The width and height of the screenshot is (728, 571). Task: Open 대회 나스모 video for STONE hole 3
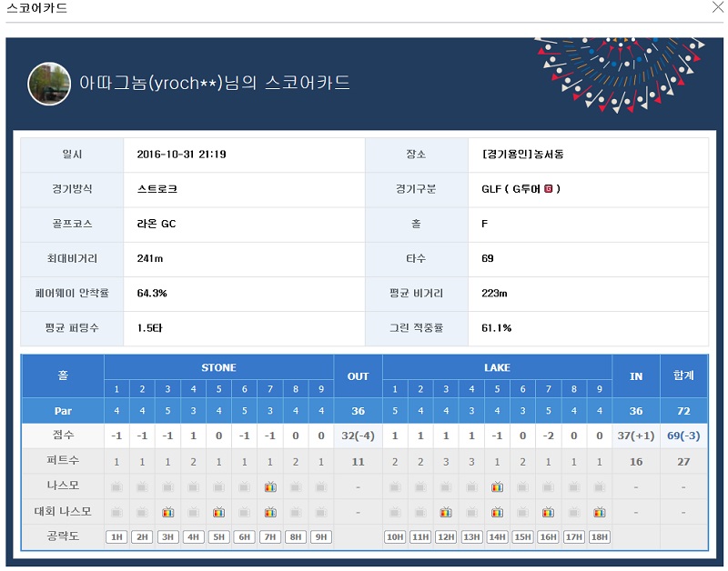167,512
